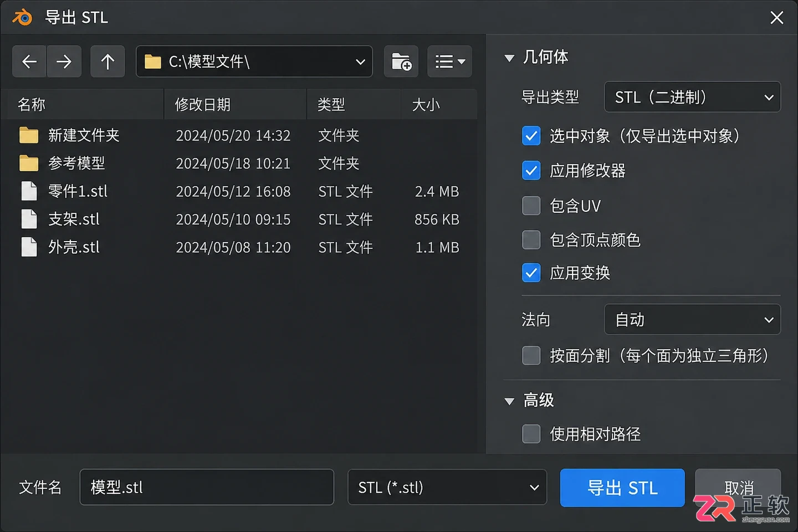798x532 pixels.
Task: Click the 2.4 MB size cell
Action: [437, 191]
